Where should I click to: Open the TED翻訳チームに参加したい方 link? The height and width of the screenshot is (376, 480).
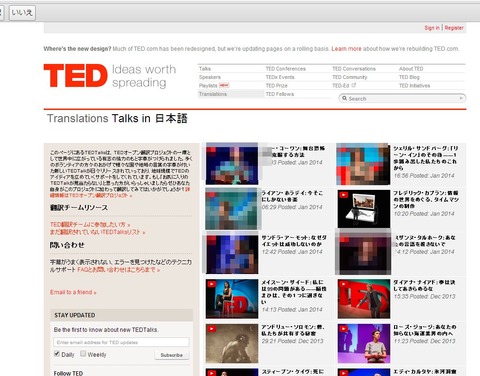(x=90, y=224)
